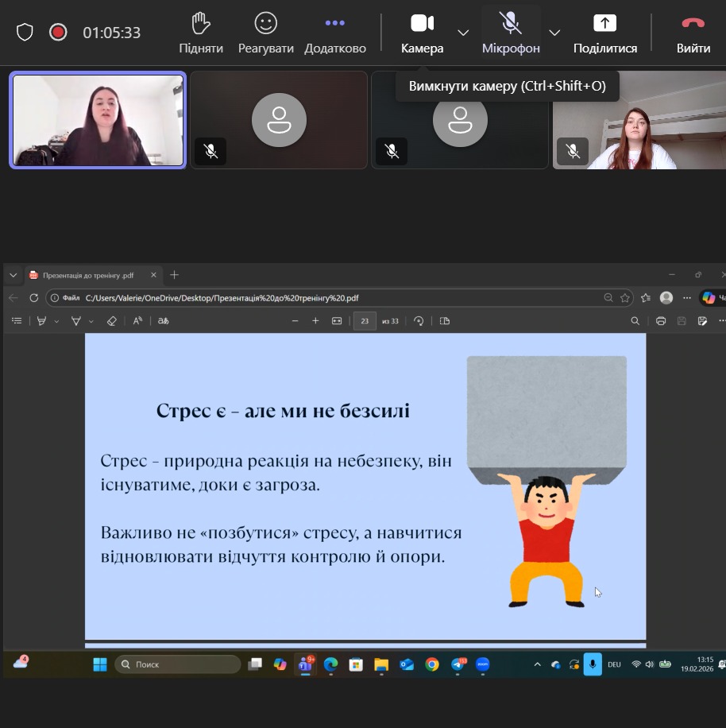Unmute with the Мікрофон button
The image size is (726, 728).
tap(511, 33)
